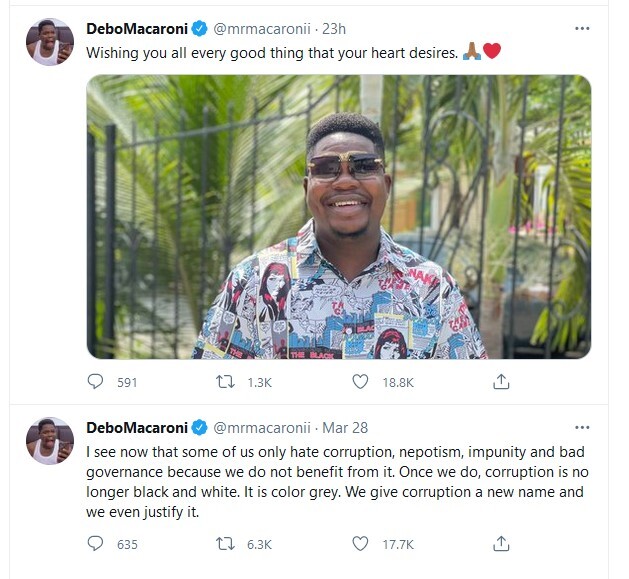Enlarge the tweet photo of smiling man
This screenshot has width=629, height=579.
point(338,216)
